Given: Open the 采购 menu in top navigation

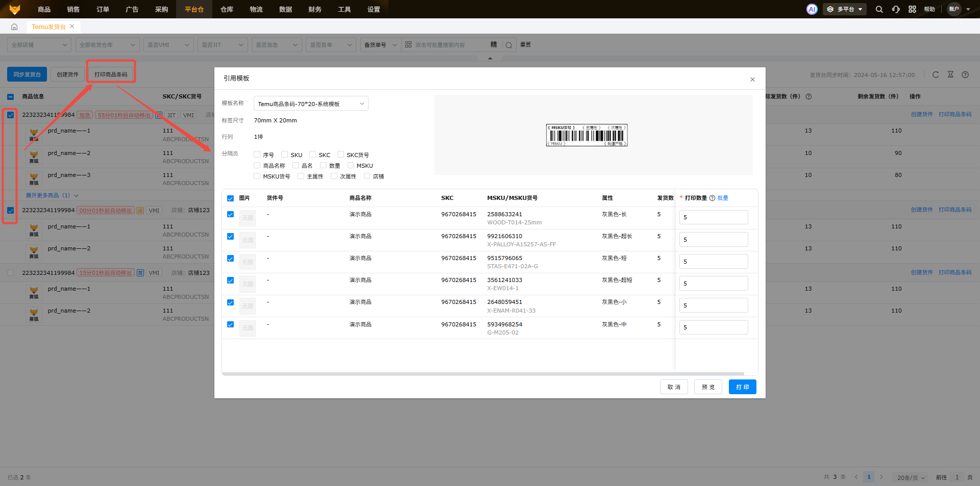Looking at the screenshot, I should tap(161, 9).
